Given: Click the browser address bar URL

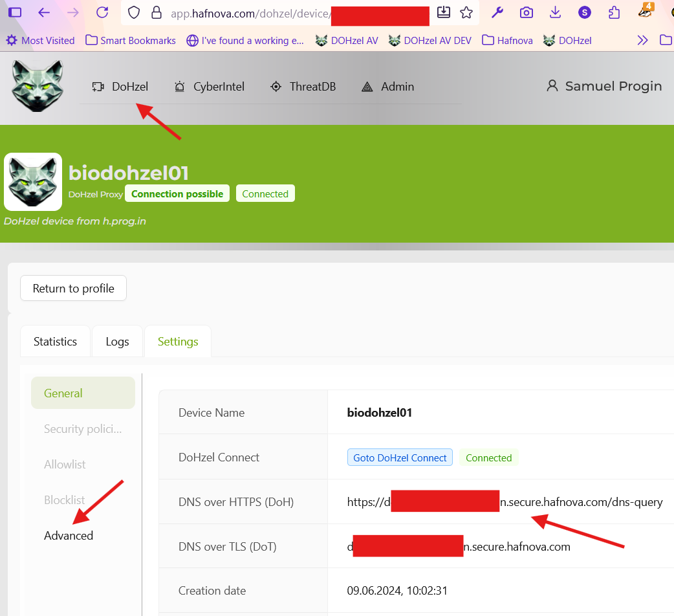Looking at the screenshot, I should coord(299,14).
